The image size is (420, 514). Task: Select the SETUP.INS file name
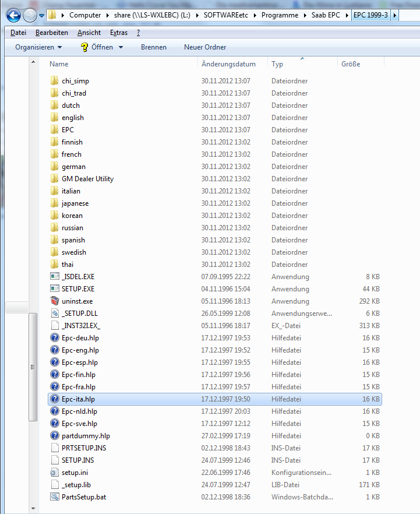[x=78, y=460]
